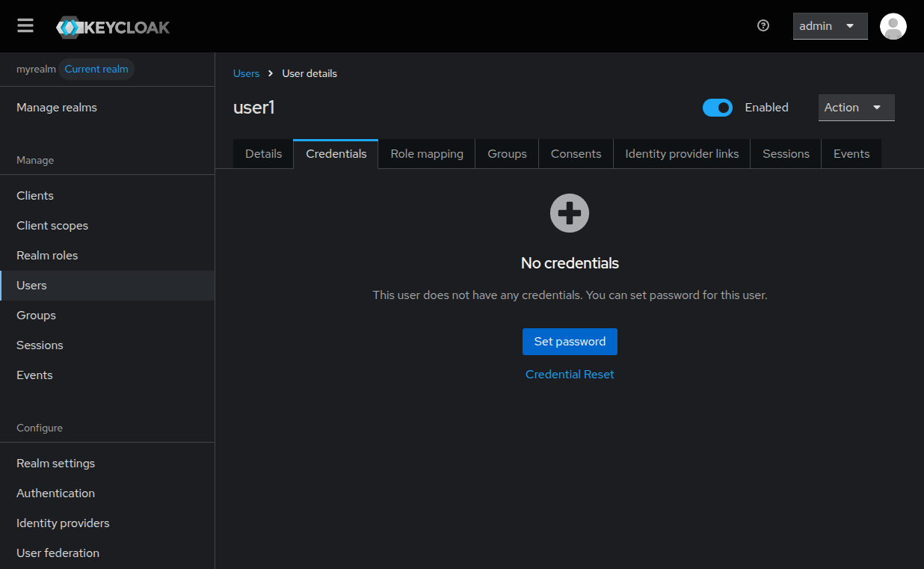Go to the Groups tab of user1
924x569 pixels.
[507, 154]
